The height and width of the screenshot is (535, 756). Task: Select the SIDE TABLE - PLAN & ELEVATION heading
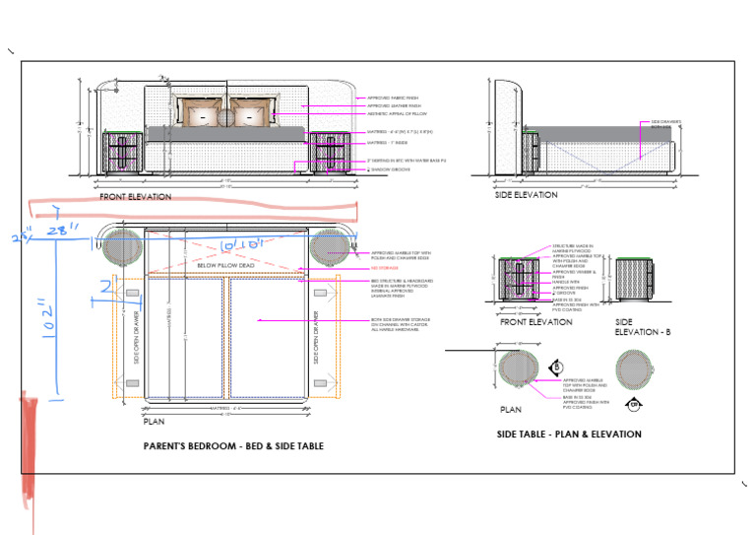569,435
